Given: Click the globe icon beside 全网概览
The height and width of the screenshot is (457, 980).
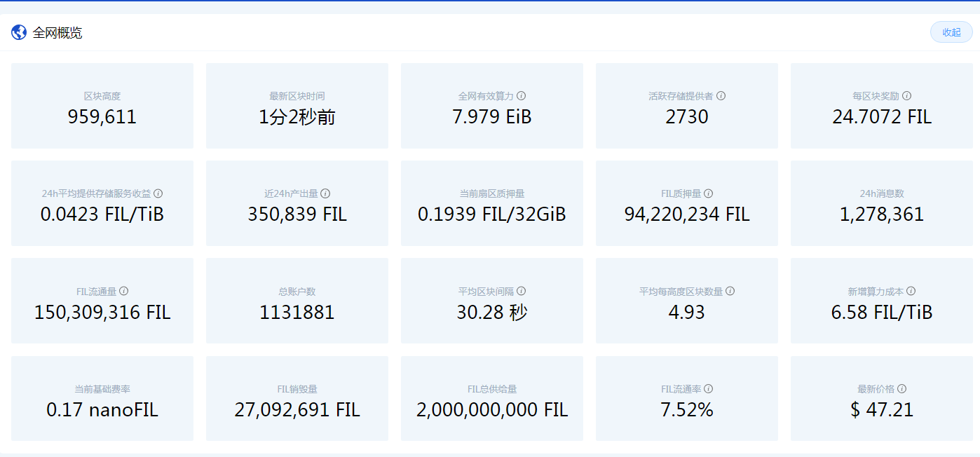Looking at the screenshot, I should pos(19,32).
